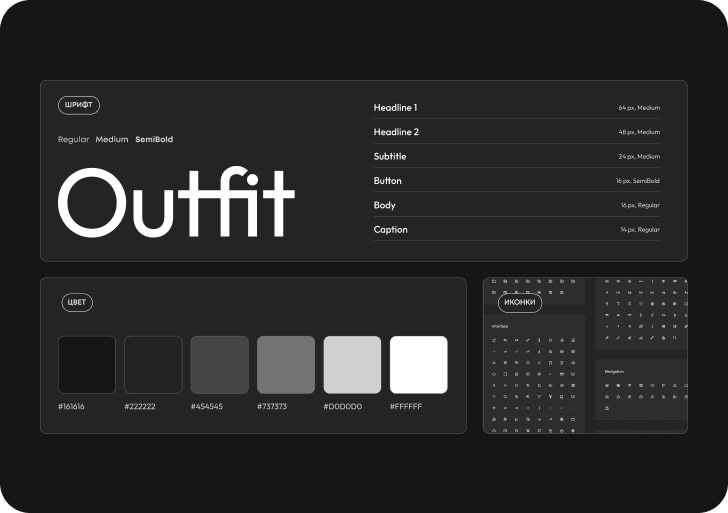Image resolution: width=728 pixels, height=513 pixels.
Task: Pick the #222222 color swatch
Action: click(153, 365)
